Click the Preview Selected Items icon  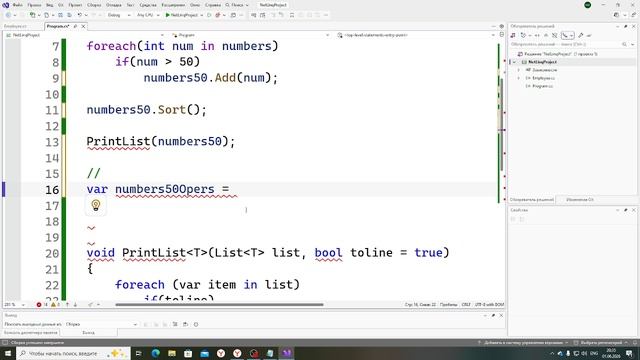[589, 36]
